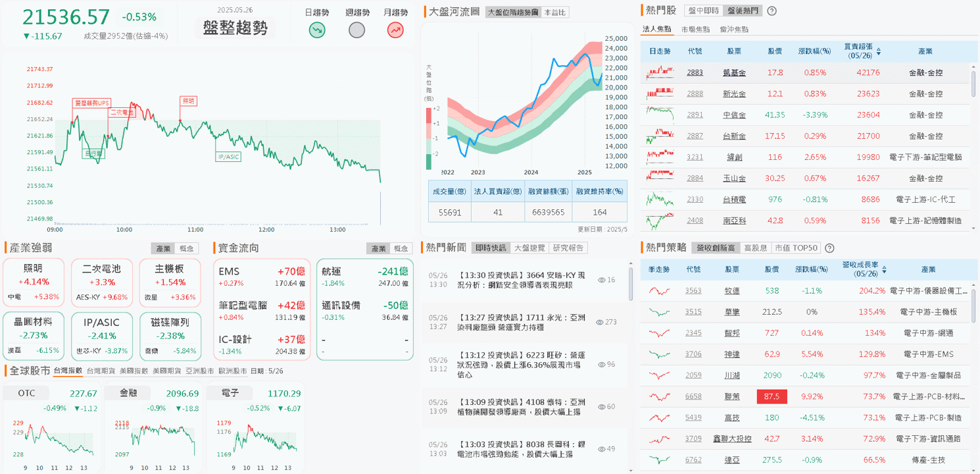980x474 pixels.
Task: Open the 亞洲股市 global market tab
Action: click(200, 371)
